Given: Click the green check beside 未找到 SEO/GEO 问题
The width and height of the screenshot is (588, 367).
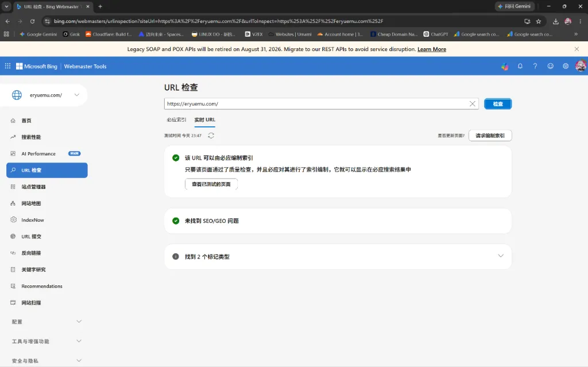Looking at the screenshot, I should [176, 221].
